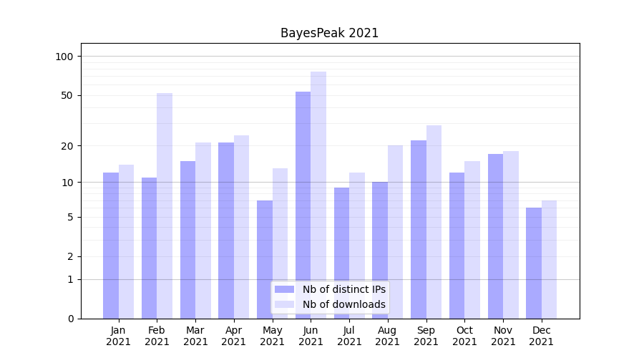Click the Oct 2021 x-axis label
The width and height of the screenshot is (644, 358).
click(464, 336)
